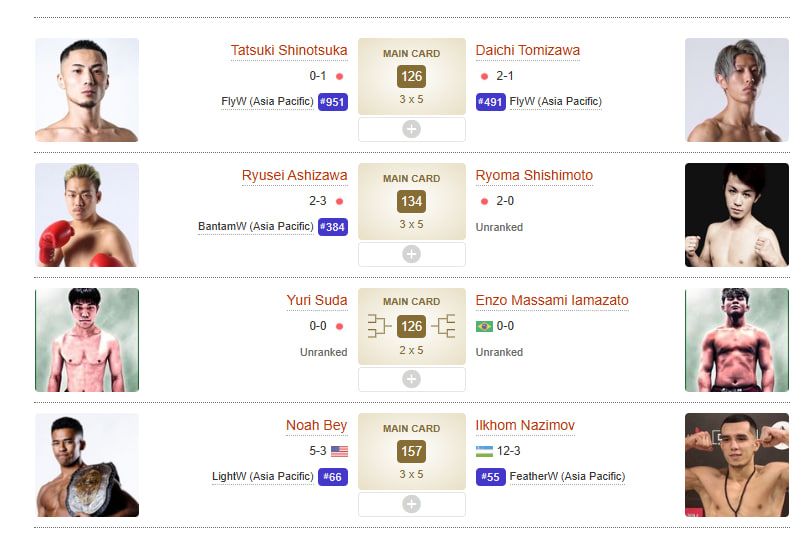808x538 pixels.
Task: Click the 157 weight badge
Action: [x=411, y=451]
